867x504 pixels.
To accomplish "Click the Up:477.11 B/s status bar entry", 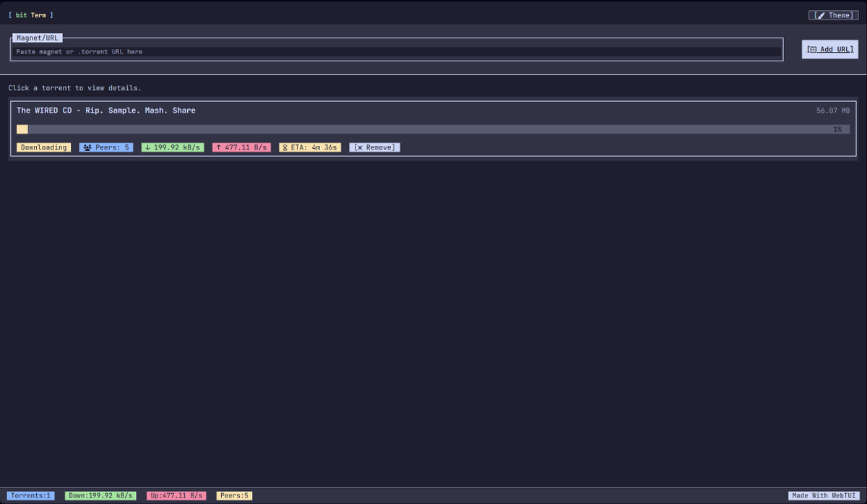I will (x=176, y=496).
